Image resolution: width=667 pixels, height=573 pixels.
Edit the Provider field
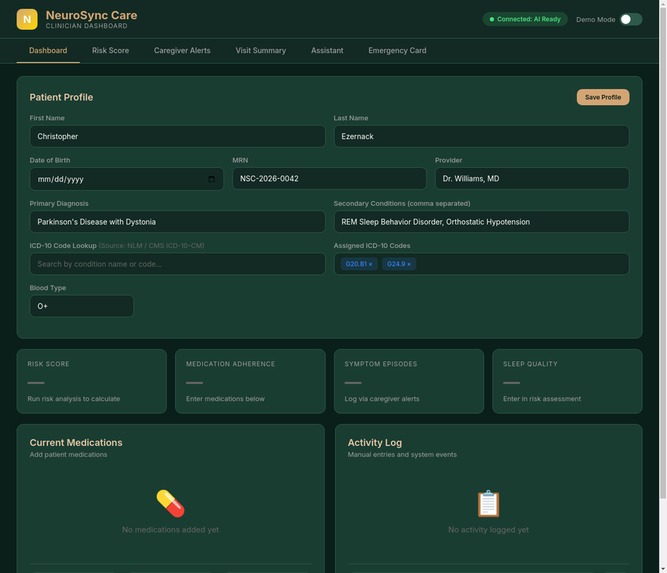(x=532, y=179)
